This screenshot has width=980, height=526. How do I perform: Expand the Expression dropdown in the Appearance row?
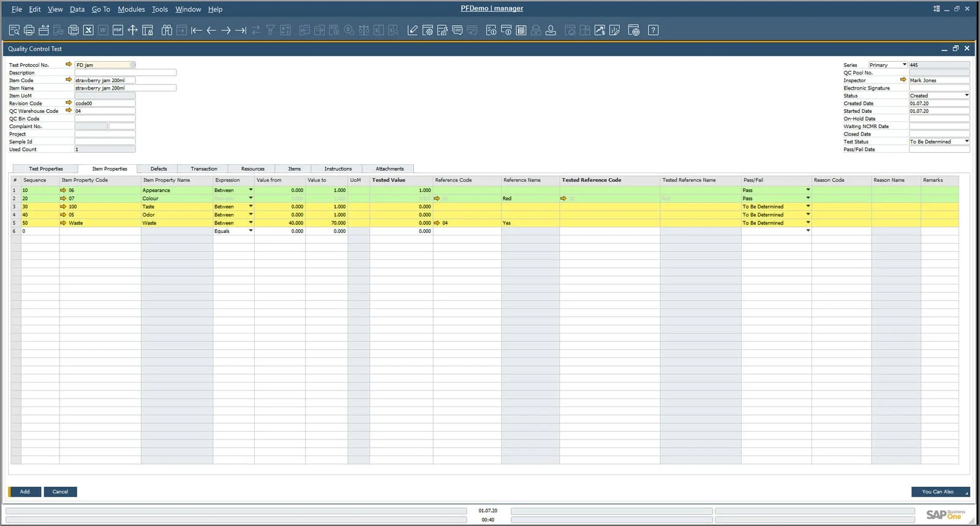(251, 190)
